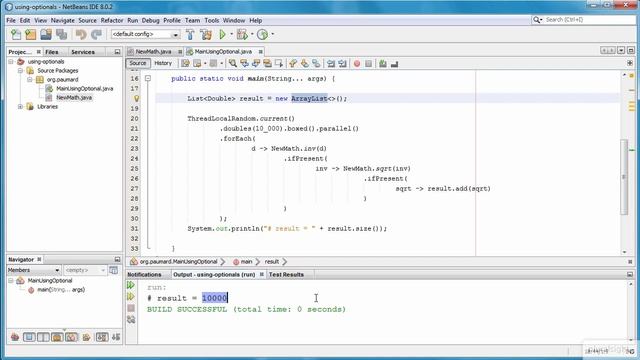Select MainUsingOptional.java in Projects tree
The height and width of the screenshot is (360, 640).
pos(84,89)
